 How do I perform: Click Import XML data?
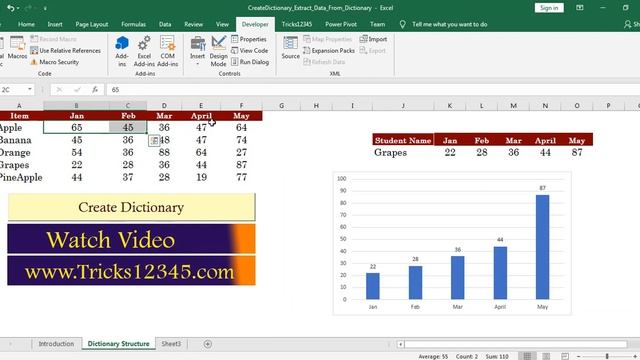tap(373, 39)
